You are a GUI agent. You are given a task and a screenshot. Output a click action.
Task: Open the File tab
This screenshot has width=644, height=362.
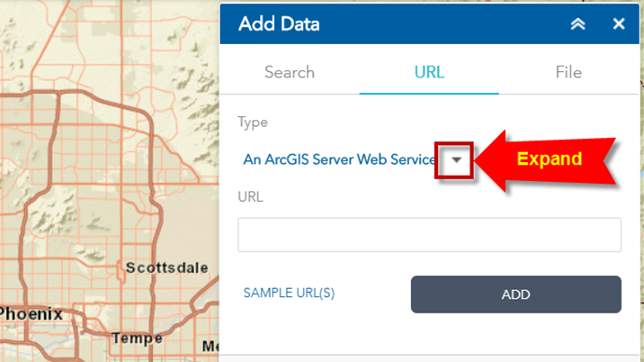568,72
